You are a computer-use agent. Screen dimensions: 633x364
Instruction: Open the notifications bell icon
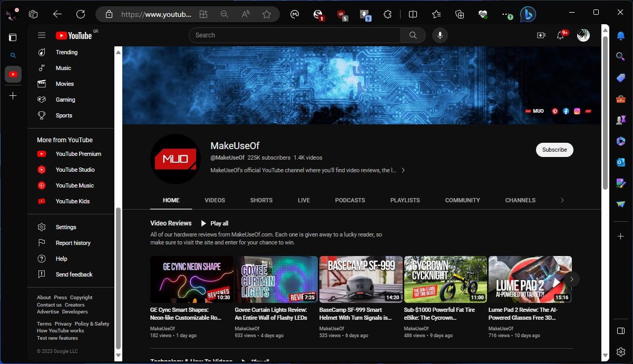(560, 35)
